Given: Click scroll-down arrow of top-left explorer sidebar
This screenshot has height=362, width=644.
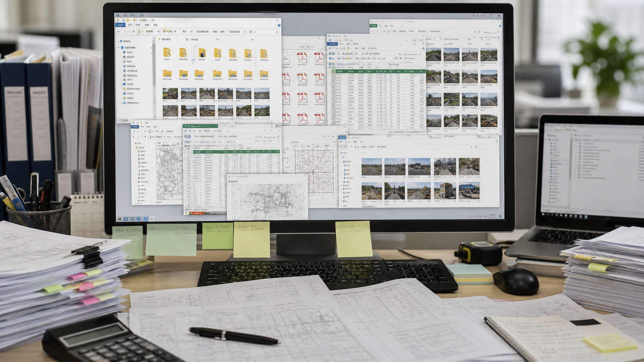Looking at the screenshot, I should coord(154,117).
